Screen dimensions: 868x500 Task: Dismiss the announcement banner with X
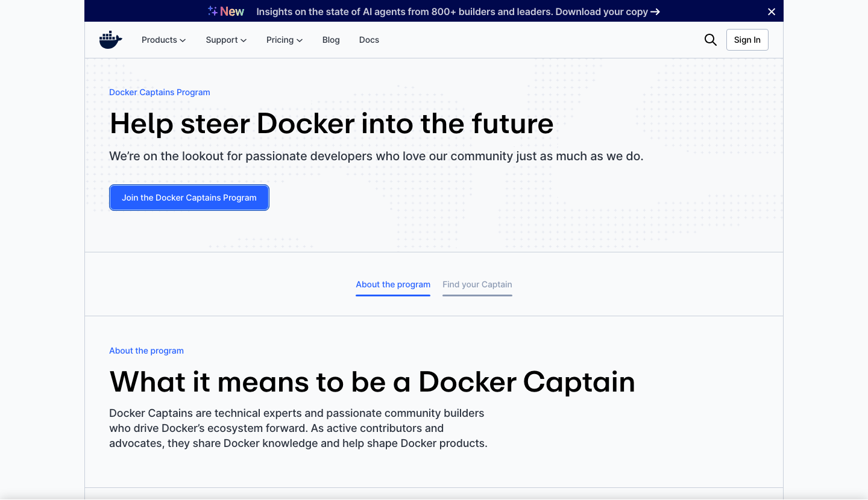click(772, 11)
